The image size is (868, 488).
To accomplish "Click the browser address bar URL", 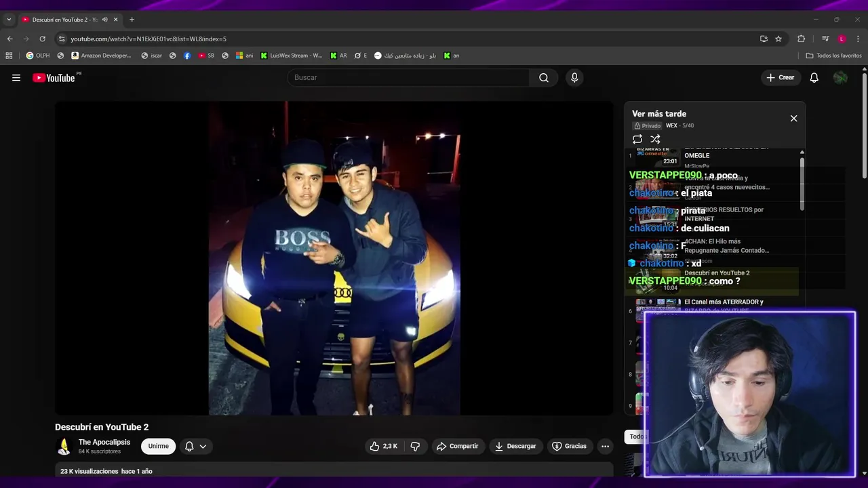I will (149, 39).
